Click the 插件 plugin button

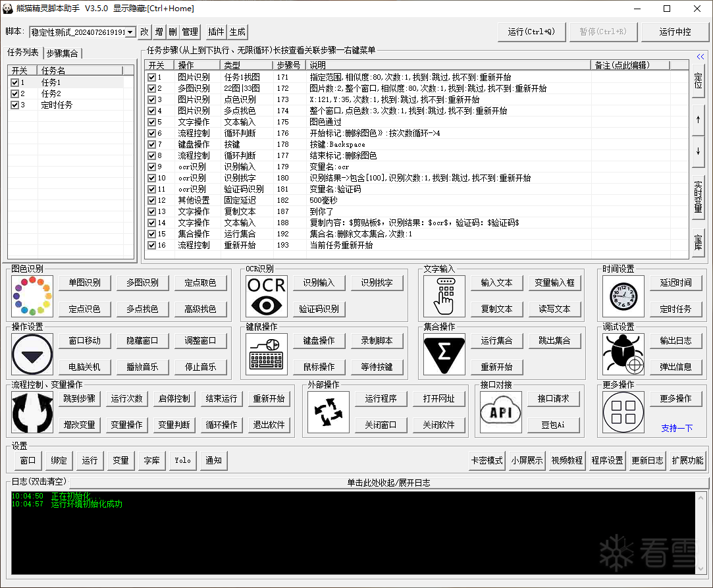[x=216, y=32]
